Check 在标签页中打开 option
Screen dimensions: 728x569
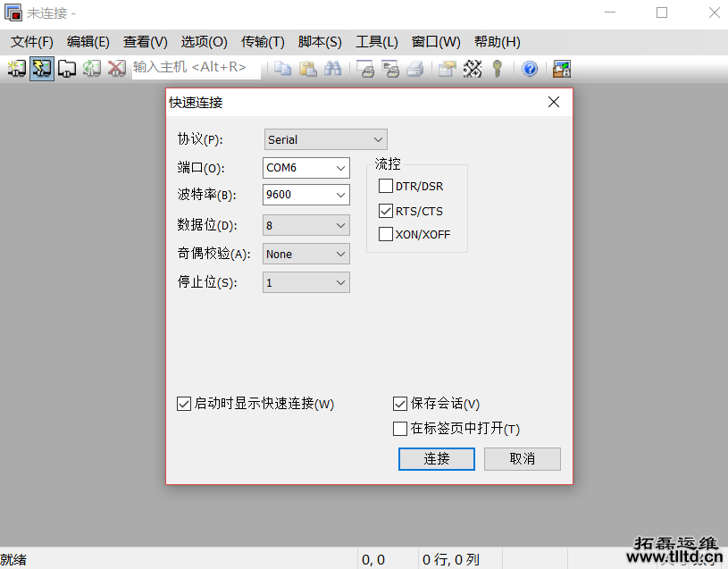tap(399, 429)
